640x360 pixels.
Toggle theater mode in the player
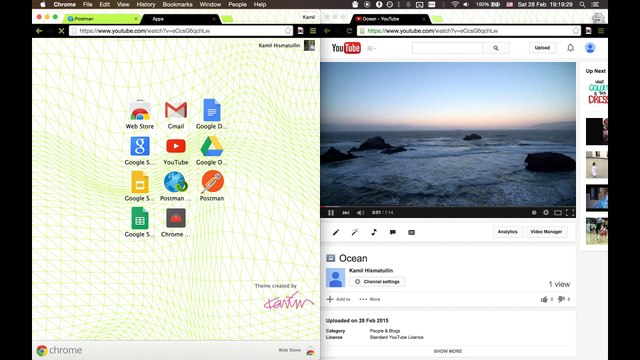pos(558,212)
